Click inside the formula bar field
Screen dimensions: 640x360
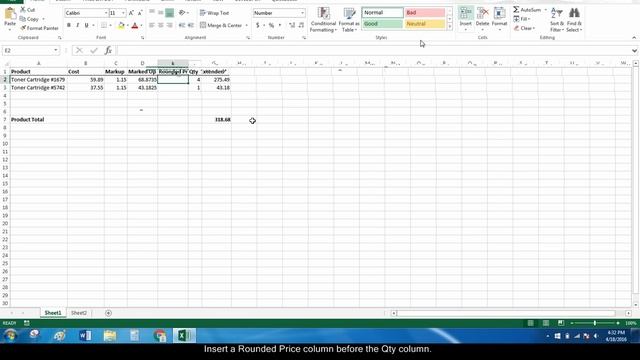click(373, 51)
